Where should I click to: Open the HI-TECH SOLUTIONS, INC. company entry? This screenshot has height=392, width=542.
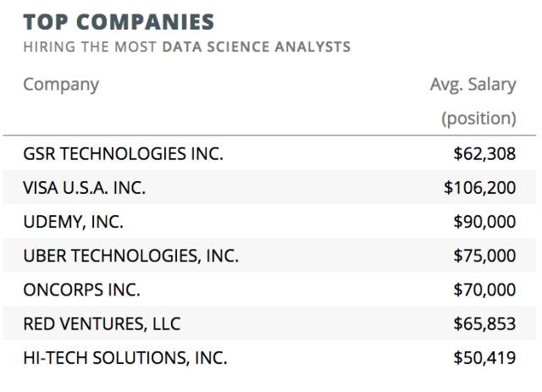click(x=125, y=357)
